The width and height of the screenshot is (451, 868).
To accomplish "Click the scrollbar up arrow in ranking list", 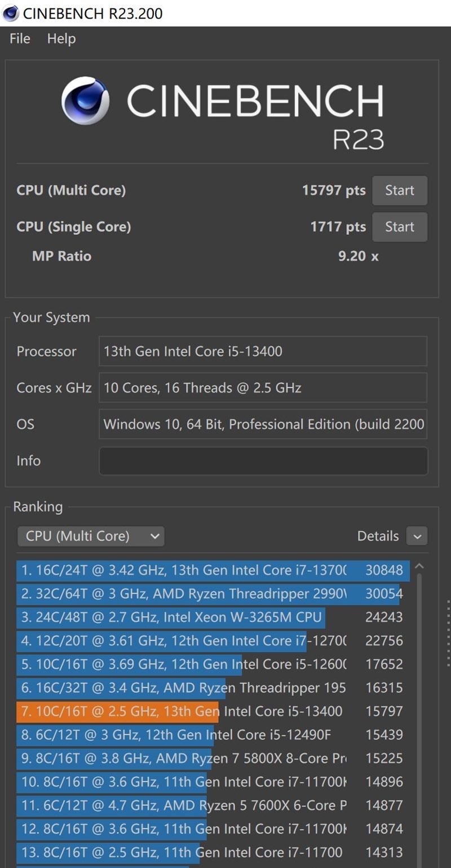I will pyautogui.click(x=418, y=564).
